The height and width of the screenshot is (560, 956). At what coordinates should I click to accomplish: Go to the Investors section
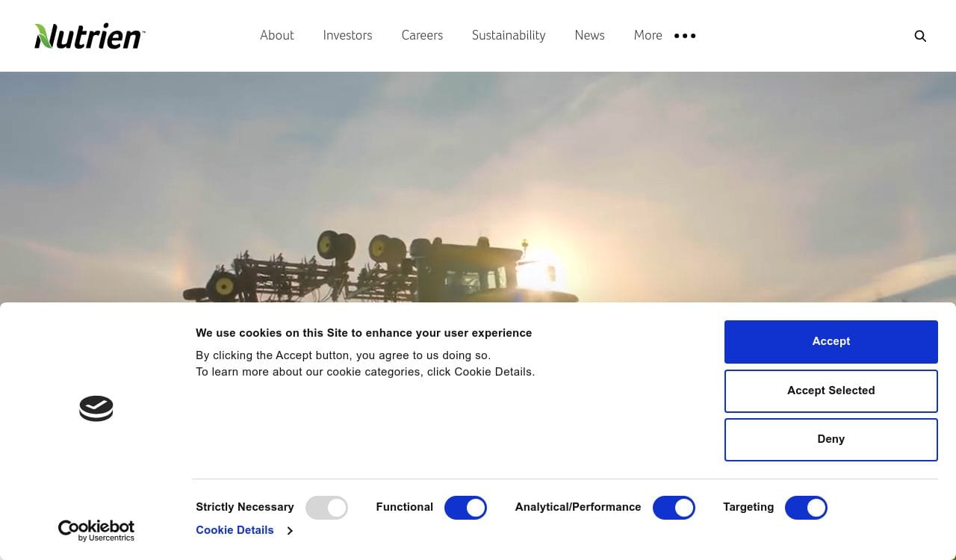347,35
